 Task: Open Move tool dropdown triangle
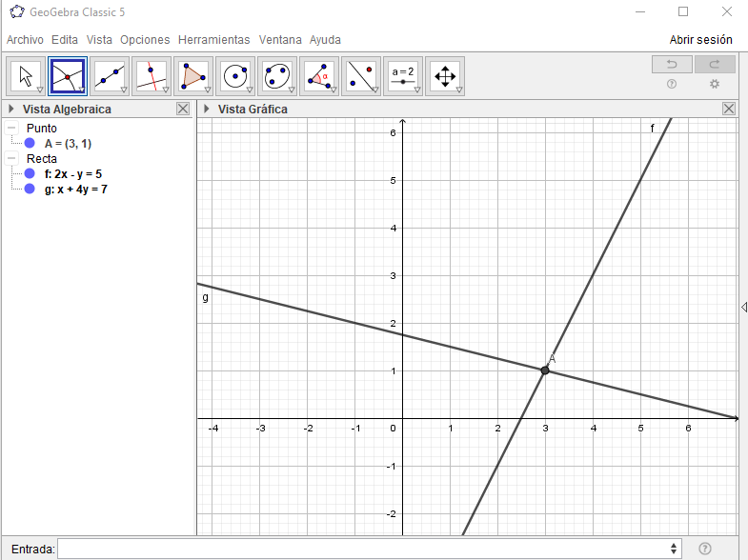click(x=40, y=90)
